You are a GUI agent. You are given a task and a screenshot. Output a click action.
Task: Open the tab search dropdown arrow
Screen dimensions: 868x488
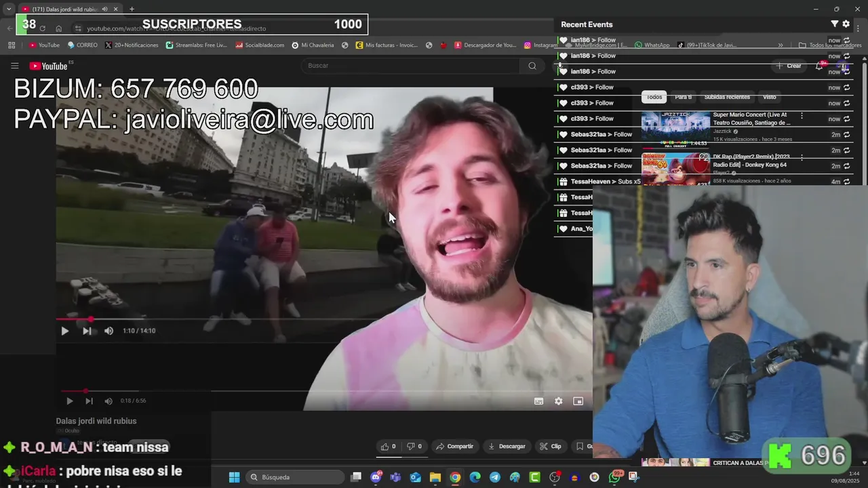pos(8,9)
